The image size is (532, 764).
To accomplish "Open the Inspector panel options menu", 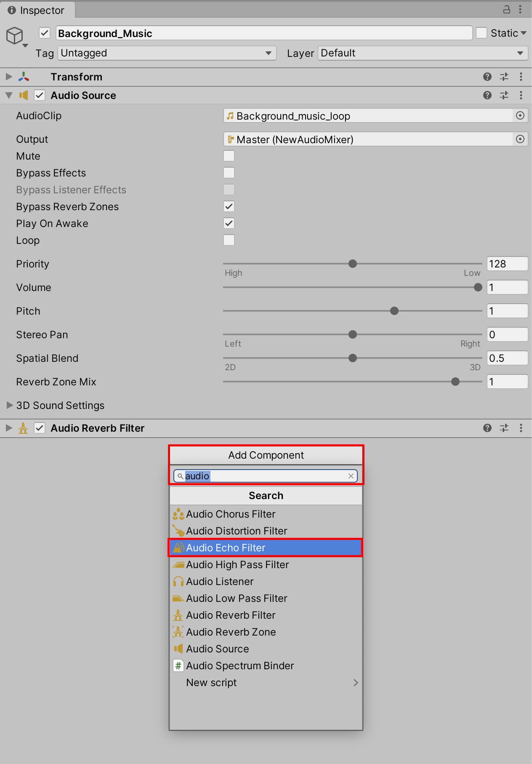I will [521, 9].
